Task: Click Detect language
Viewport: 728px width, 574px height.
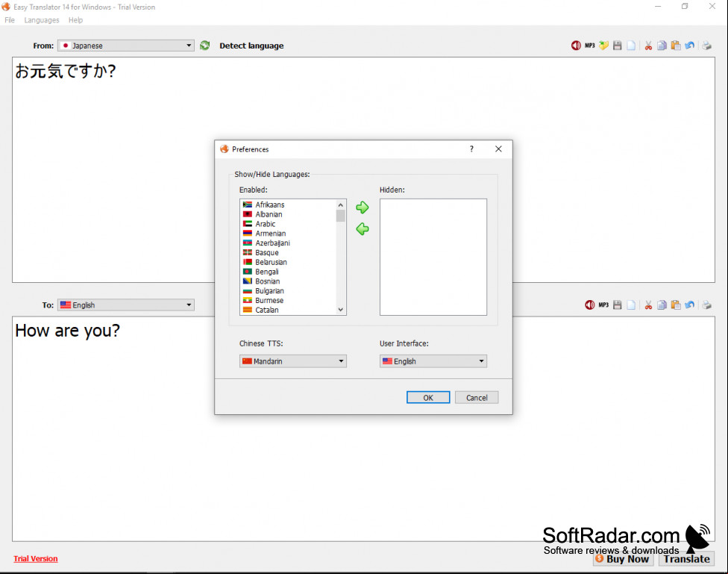Action: [251, 46]
